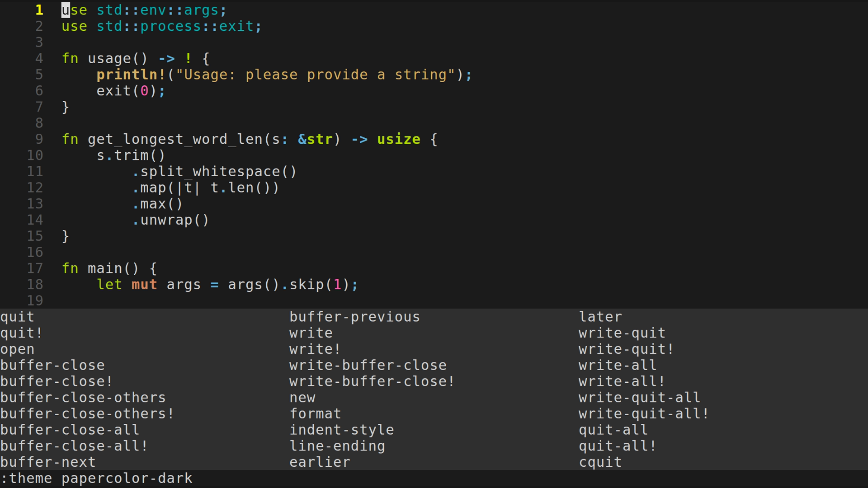868x488 pixels.
Task: Choose the open command in the menu
Action: click(x=17, y=349)
